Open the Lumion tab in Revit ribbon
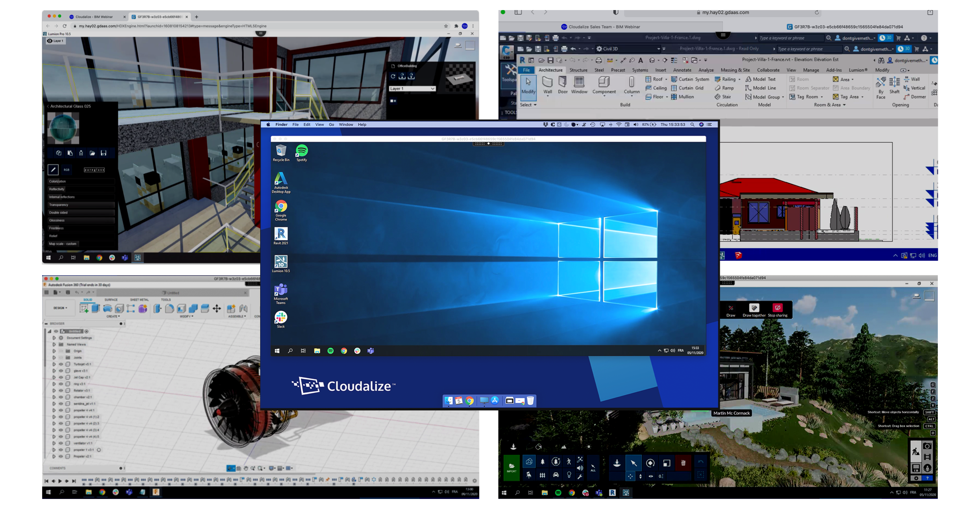Viewport: 980px width, 509px height. (858, 70)
